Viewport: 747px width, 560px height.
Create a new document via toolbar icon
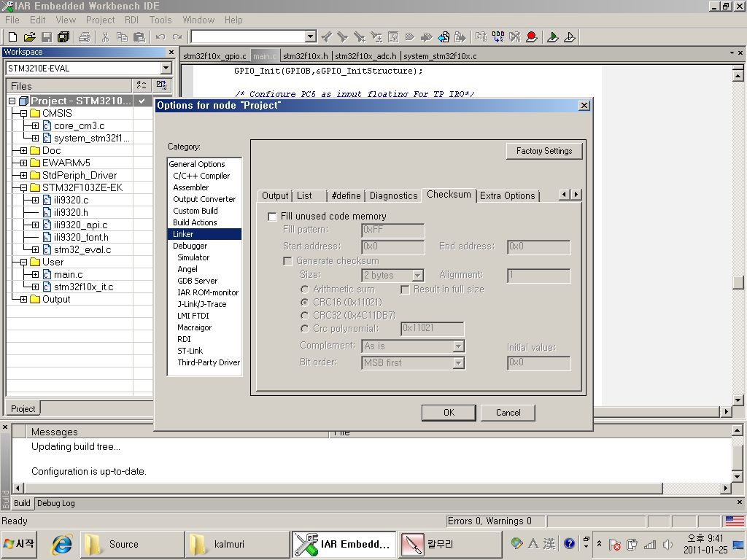(x=13, y=36)
